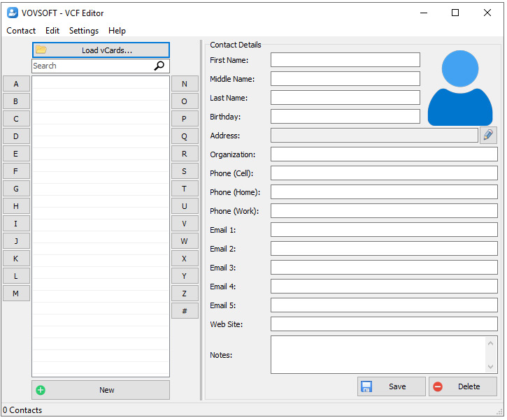Filter contacts by letter Y
This screenshot has height=420, width=507.
tap(185, 276)
